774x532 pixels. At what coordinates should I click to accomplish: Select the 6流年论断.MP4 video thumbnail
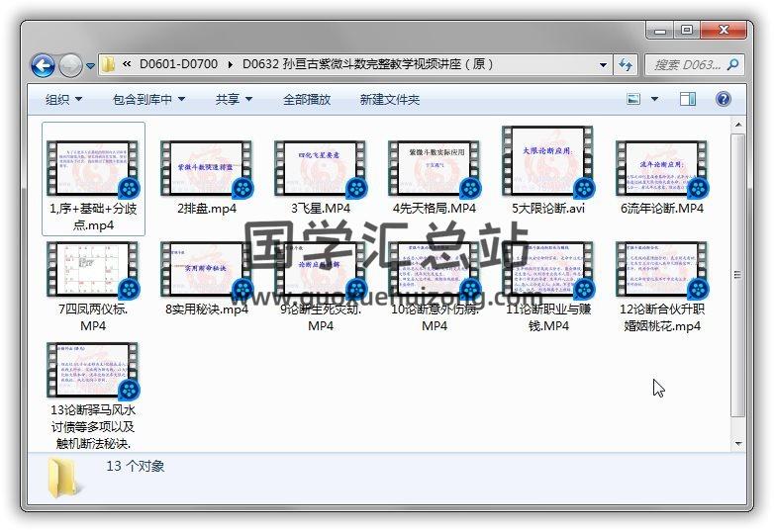pos(662,169)
